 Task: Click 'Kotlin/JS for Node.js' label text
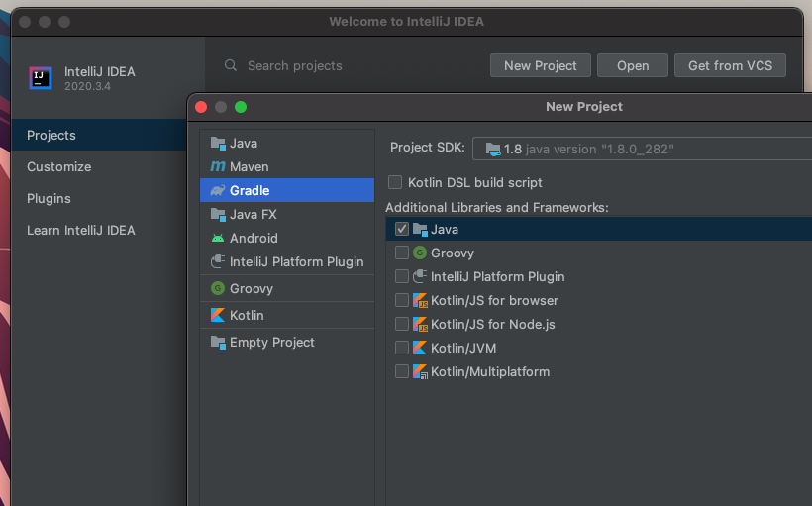[492, 324]
